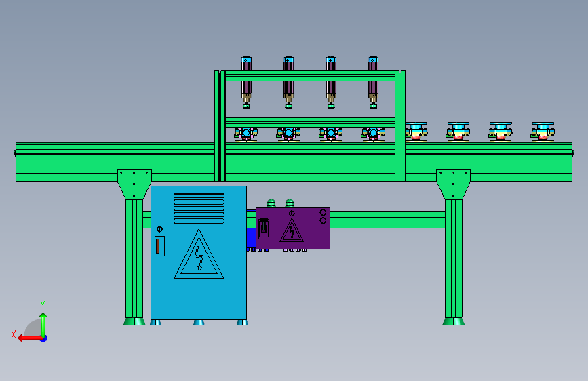Click the green Y axis arrow of the triad
The image size is (588, 381).
(x=43, y=324)
